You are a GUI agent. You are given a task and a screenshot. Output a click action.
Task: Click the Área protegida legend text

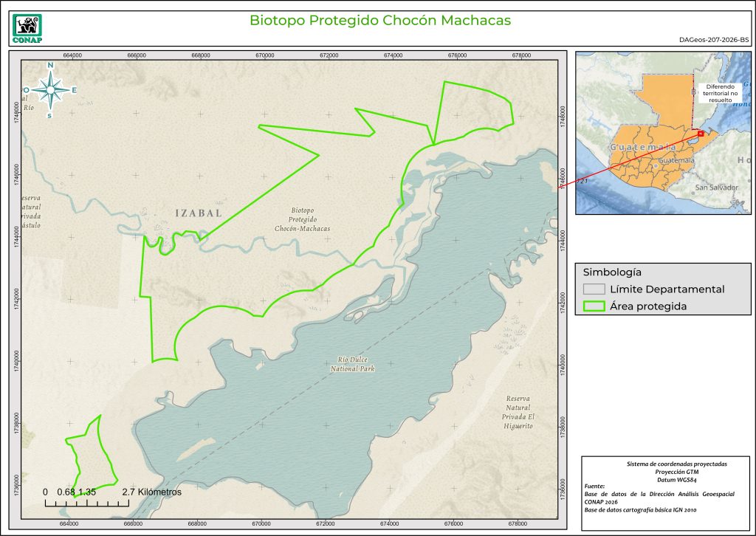tap(648, 307)
